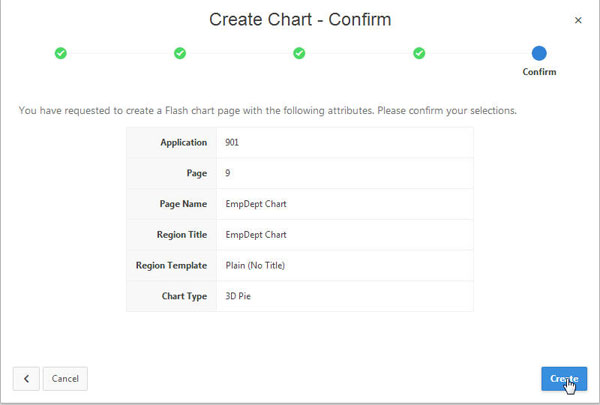Click the Confirm step label
The width and height of the screenshot is (600, 405).
pos(539,72)
